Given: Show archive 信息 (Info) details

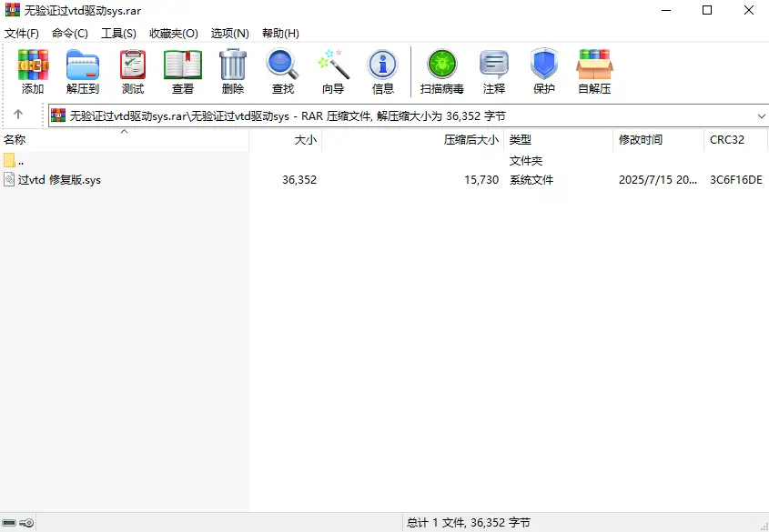Looking at the screenshot, I should pyautogui.click(x=382, y=71).
